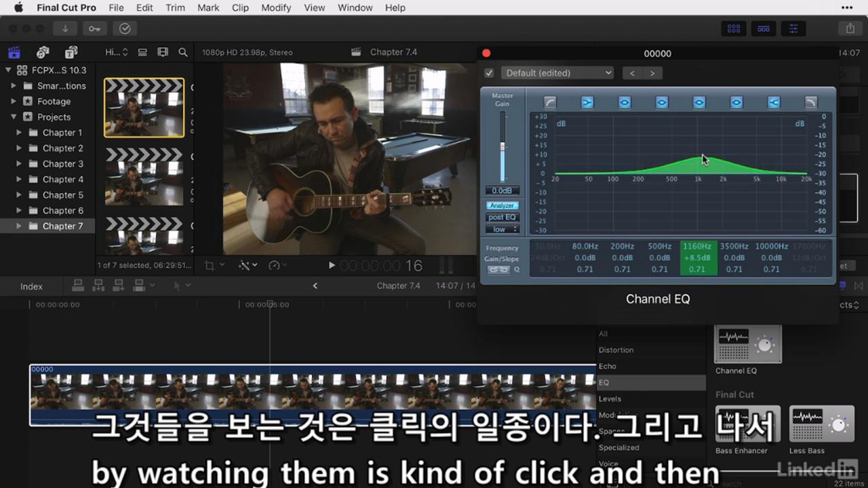
Task: Toggle the 200Hz bell band icon
Action: click(625, 102)
